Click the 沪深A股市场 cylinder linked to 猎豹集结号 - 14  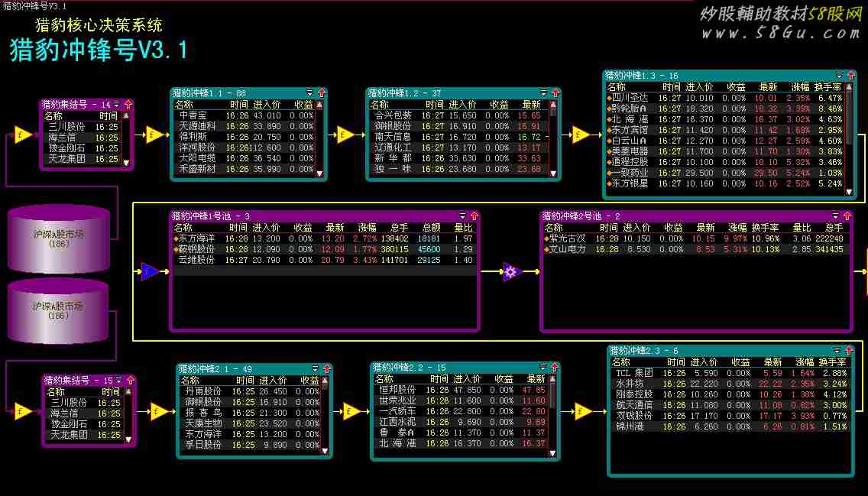59,239
